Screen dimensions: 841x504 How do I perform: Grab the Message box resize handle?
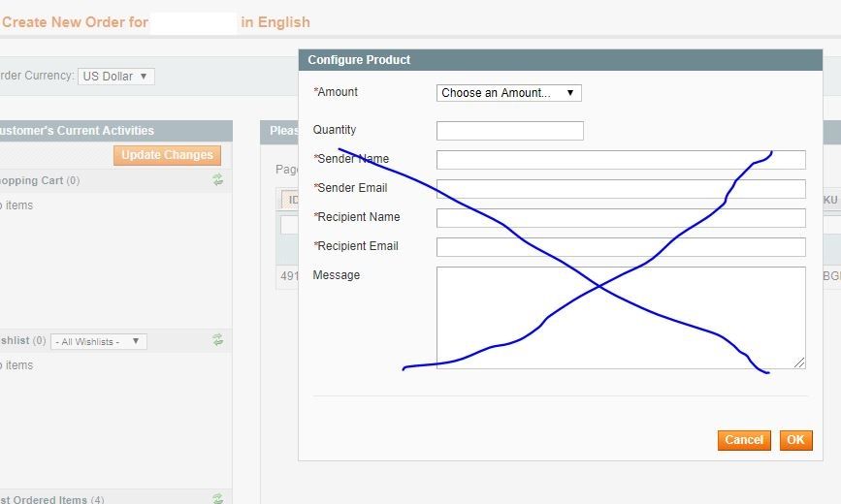[800, 363]
